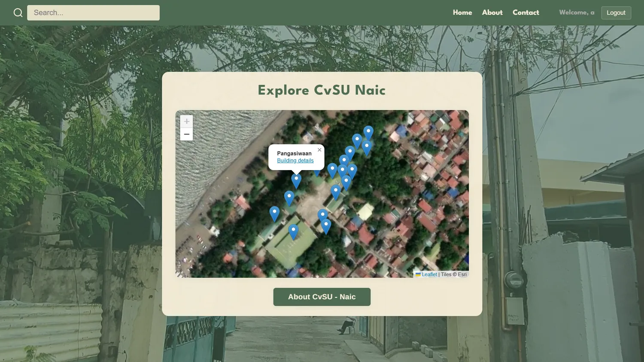
Task: Click the About CvSU - Naic button
Action: (322, 297)
